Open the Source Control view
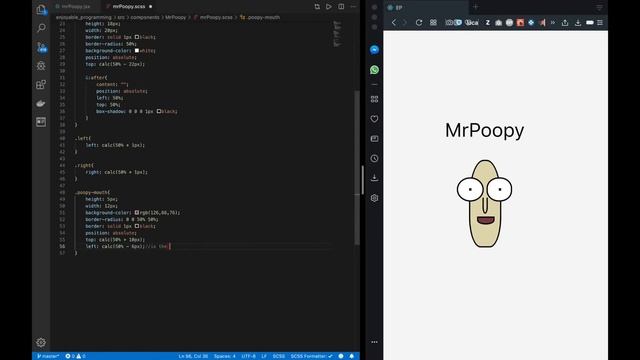Image resolution: width=640 pixels, height=360 pixels. click(41, 47)
